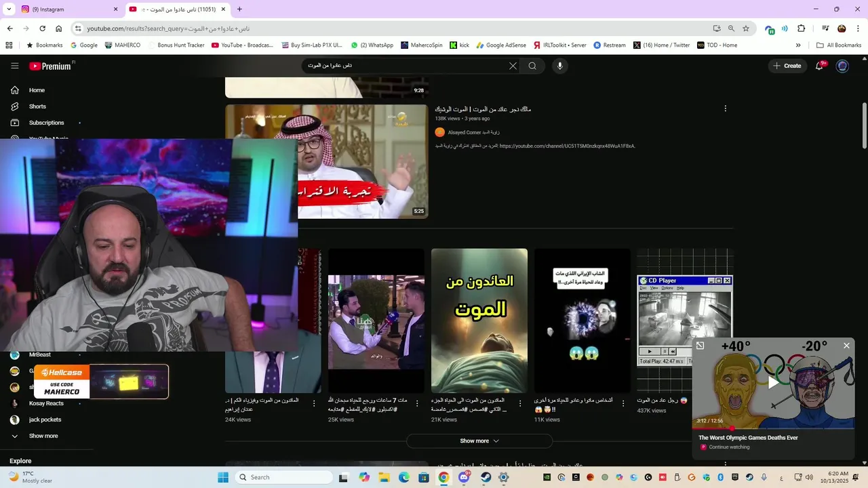Expand miniplayer to full watch page

click(700, 346)
